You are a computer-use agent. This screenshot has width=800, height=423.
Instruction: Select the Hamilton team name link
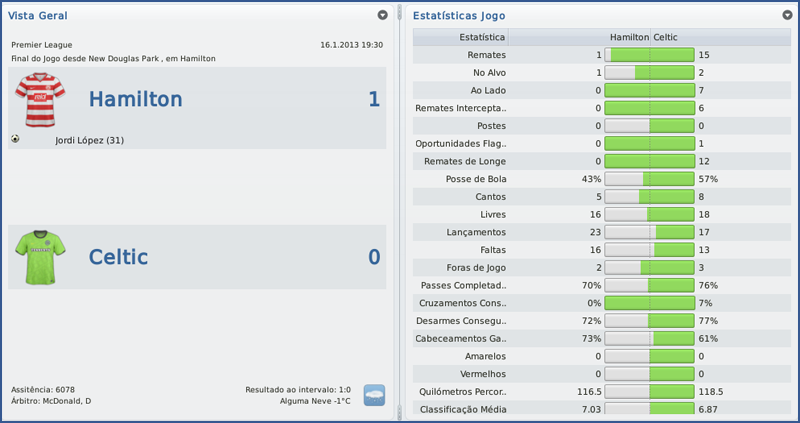click(136, 99)
